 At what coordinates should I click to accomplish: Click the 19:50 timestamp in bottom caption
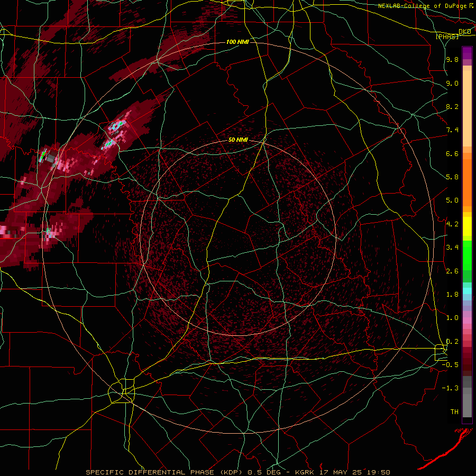(378, 472)
